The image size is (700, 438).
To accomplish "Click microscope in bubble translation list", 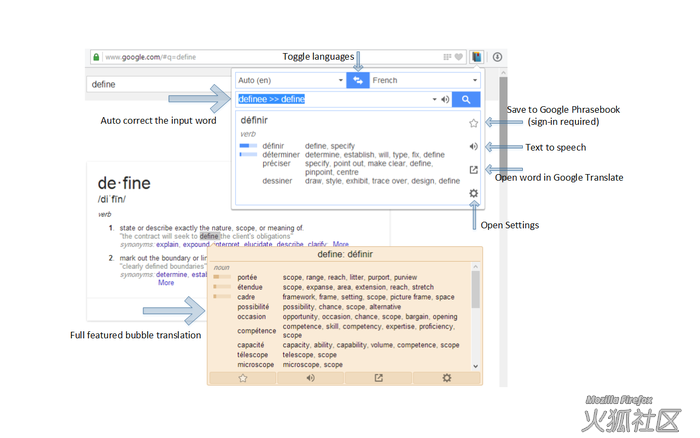I will pos(256,365).
